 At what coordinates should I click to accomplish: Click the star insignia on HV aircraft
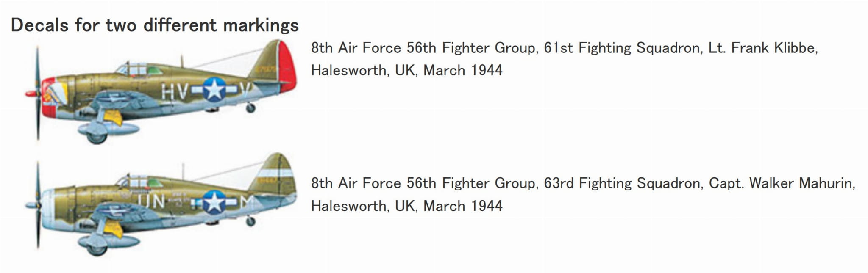point(214,89)
